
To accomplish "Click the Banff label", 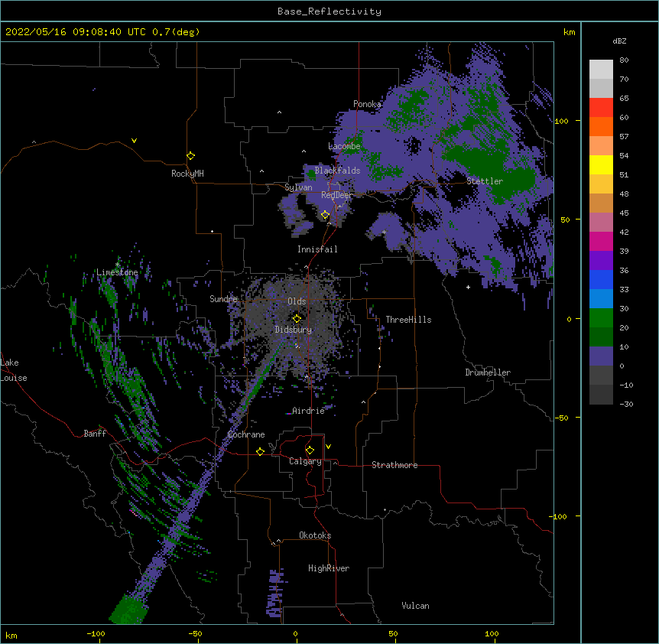I will point(95,434).
